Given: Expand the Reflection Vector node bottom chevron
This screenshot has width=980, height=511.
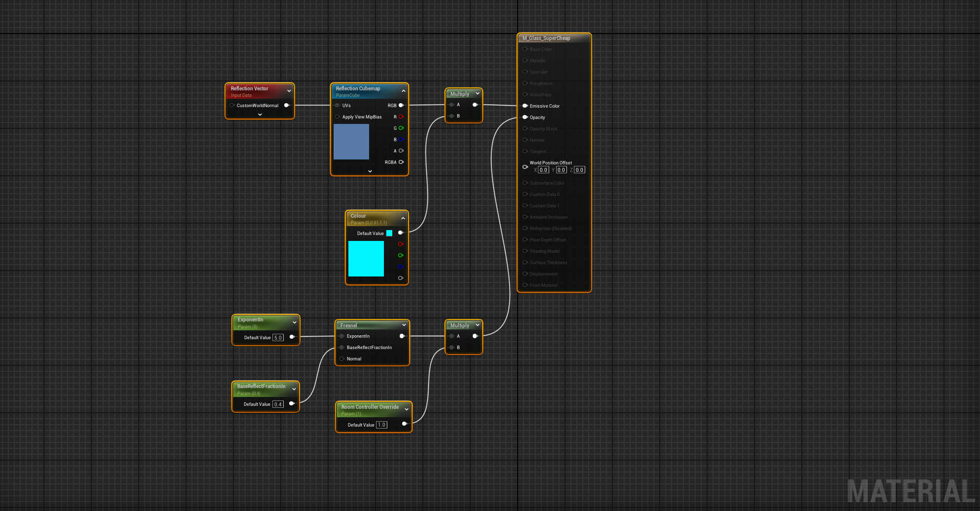Looking at the screenshot, I should click(260, 115).
